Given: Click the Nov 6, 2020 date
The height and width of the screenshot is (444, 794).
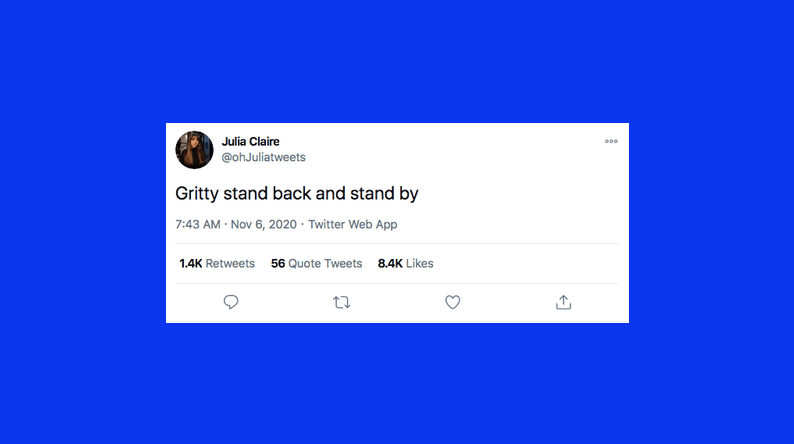Looking at the screenshot, I should [x=264, y=224].
